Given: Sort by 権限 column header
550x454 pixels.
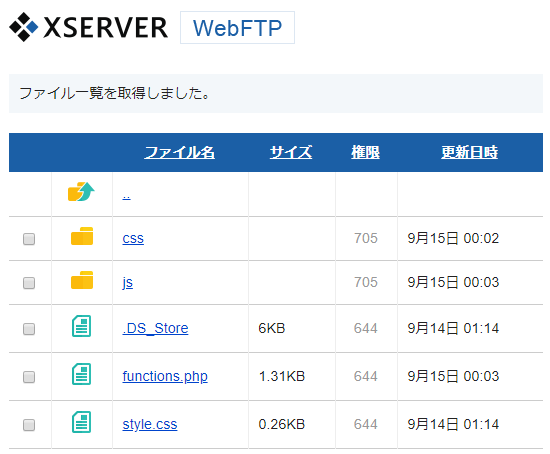Looking at the screenshot, I should coord(365,152).
